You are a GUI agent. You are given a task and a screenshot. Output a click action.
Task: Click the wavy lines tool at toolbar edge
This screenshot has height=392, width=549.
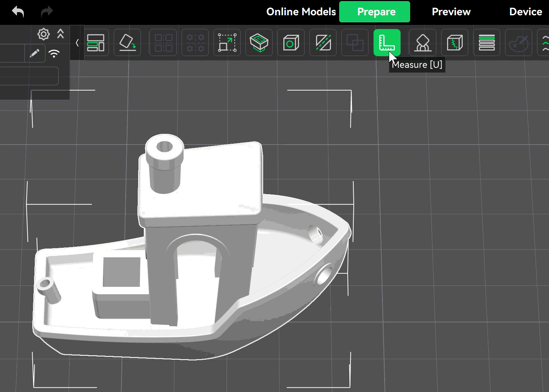click(544, 43)
